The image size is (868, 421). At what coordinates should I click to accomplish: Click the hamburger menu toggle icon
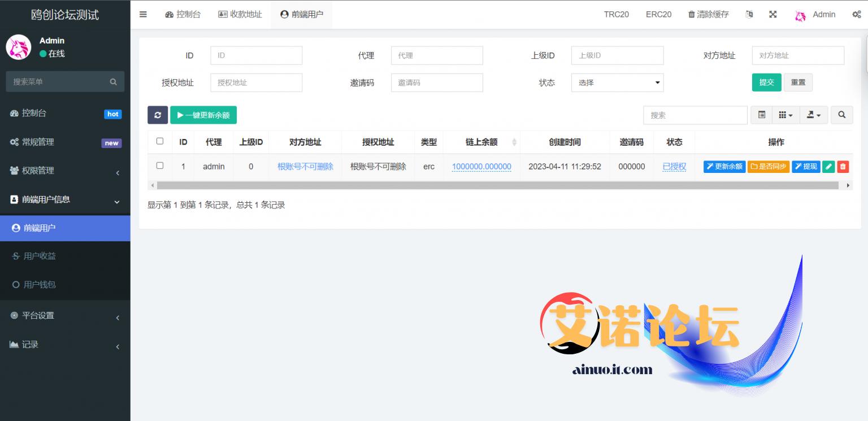pos(143,15)
